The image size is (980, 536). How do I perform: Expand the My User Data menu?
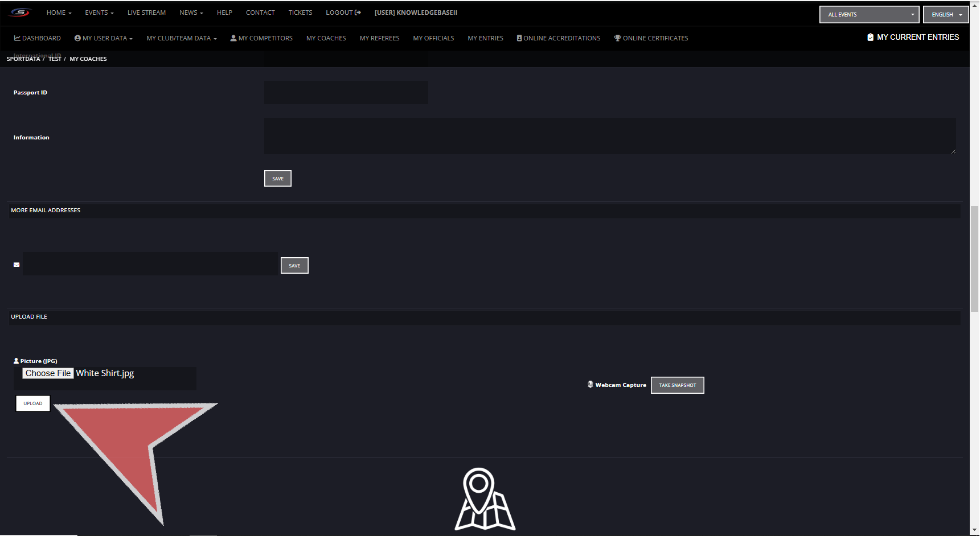(103, 38)
